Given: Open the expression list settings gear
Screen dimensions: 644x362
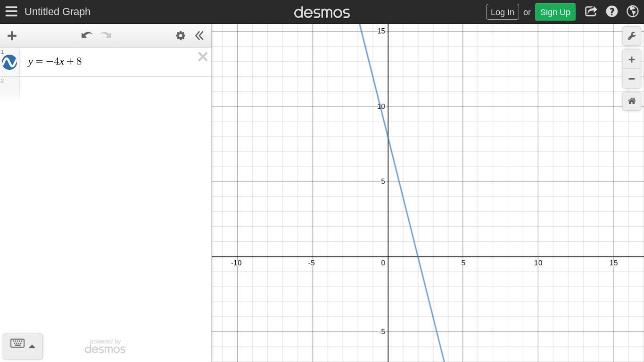Looking at the screenshot, I should pyautogui.click(x=181, y=35).
